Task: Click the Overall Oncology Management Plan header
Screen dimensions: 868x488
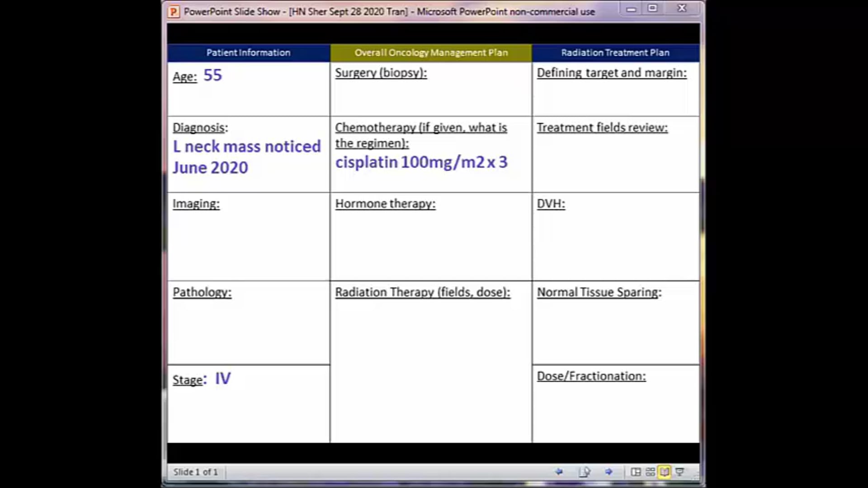Action: click(431, 52)
